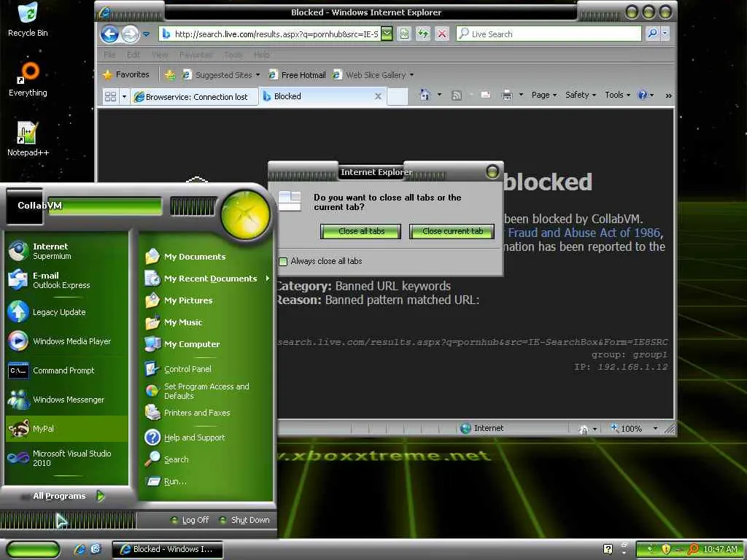Click the IE forward arrow button
This screenshot has height=560, width=747.
130,34
